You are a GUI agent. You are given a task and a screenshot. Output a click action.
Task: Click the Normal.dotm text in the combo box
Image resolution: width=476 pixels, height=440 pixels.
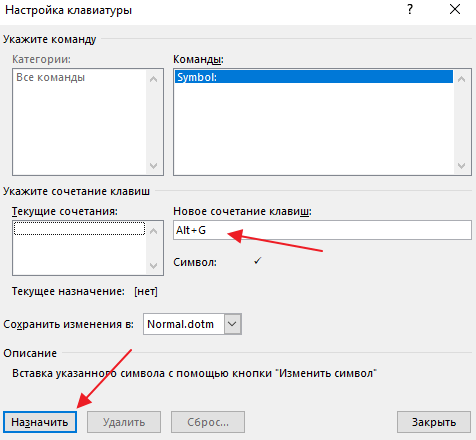pos(180,324)
